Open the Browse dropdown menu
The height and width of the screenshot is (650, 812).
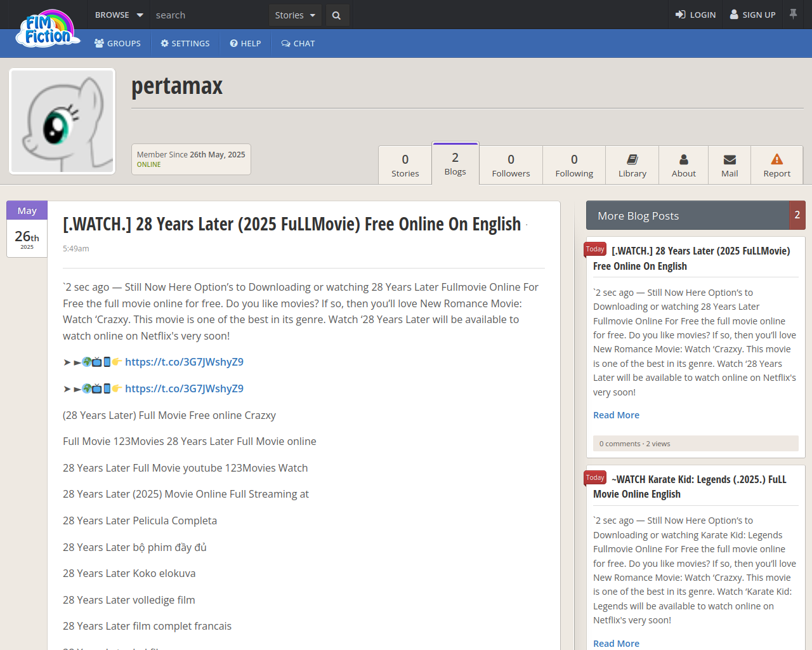119,15
